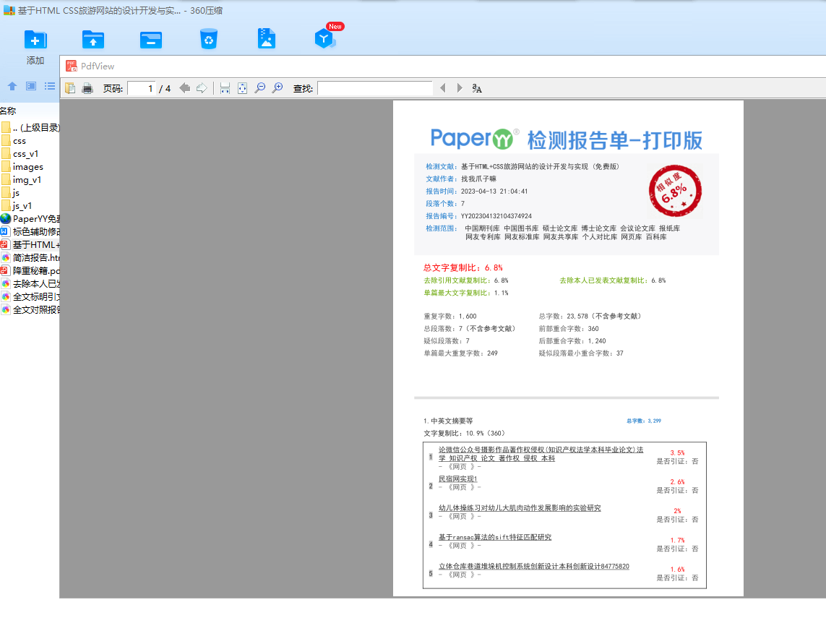The width and height of the screenshot is (826, 644).
Task: Click the page number input field
Action: [x=141, y=88]
